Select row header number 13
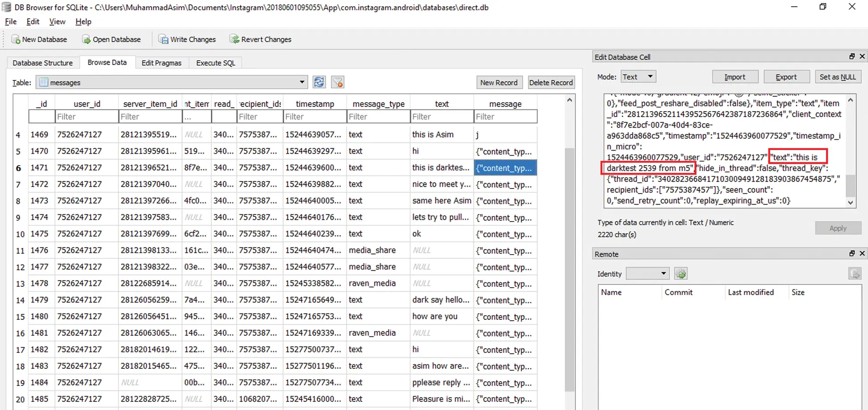This screenshot has width=868, height=410. [21, 284]
